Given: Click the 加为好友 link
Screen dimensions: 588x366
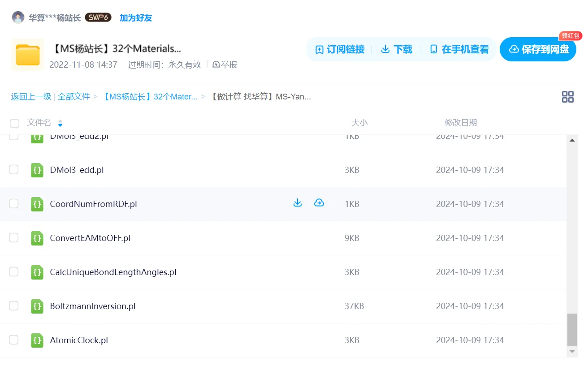Looking at the screenshot, I should [135, 17].
